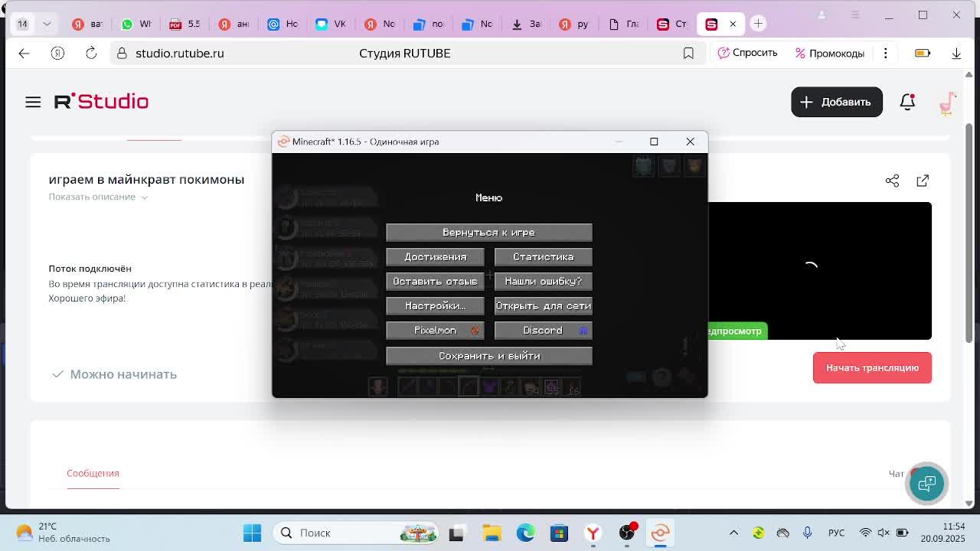Open Статистика in the Minecraft menu
Screen dimensions: 980x551
tap(544, 257)
